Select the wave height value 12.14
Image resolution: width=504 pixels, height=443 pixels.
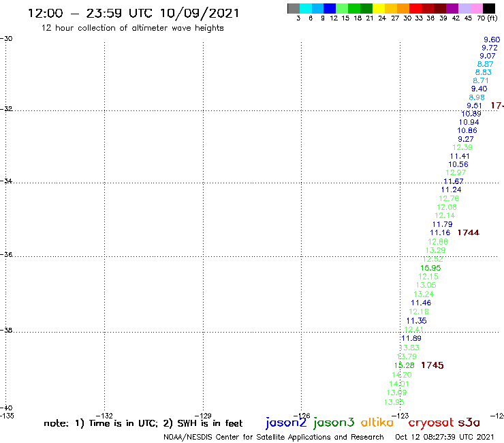tap(445, 215)
